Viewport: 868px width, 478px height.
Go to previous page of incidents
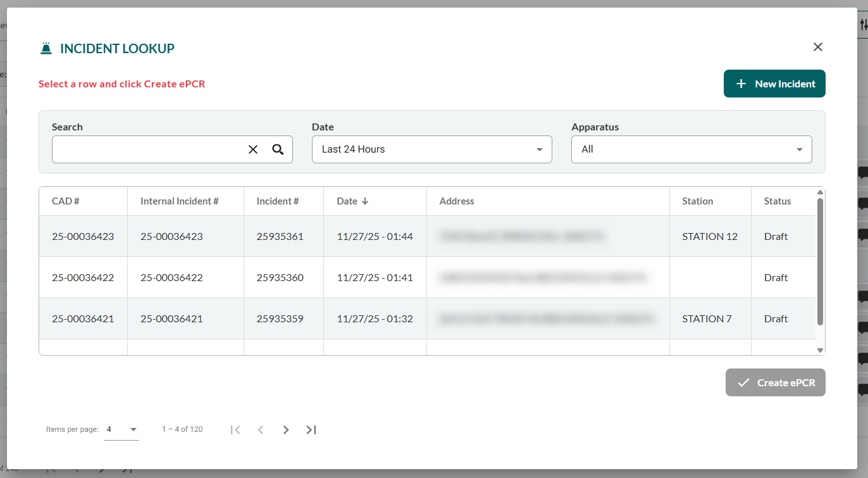click(261, 430)
